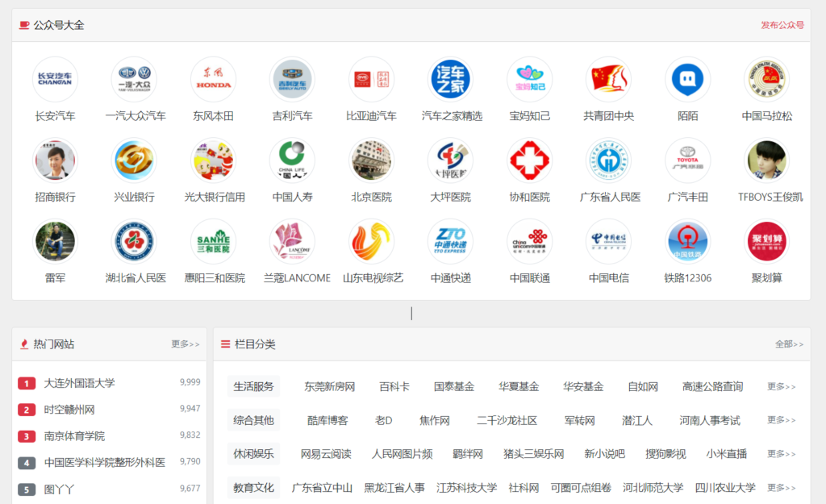This screenshot has width=826, height=504.
Task: Click the 汽车之家精选 circular icon
Action: coord(450,79)
